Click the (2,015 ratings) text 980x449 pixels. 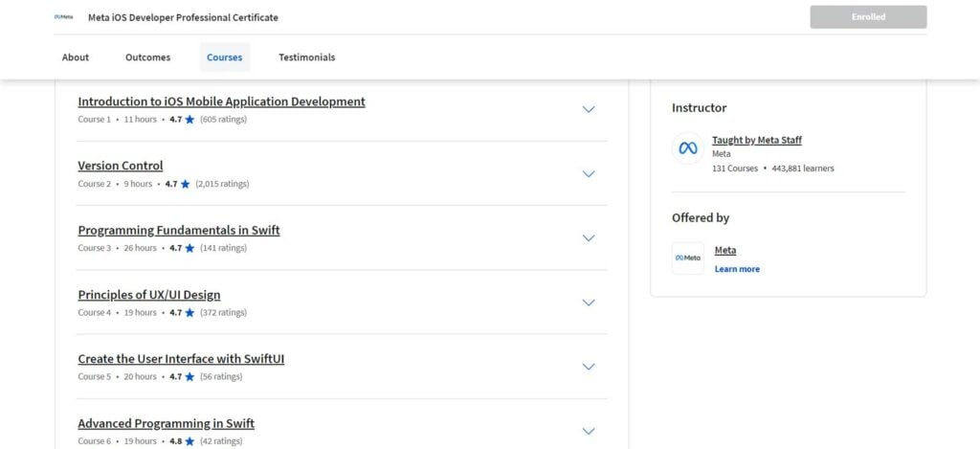pyautogui.click(x=222, y=184)
